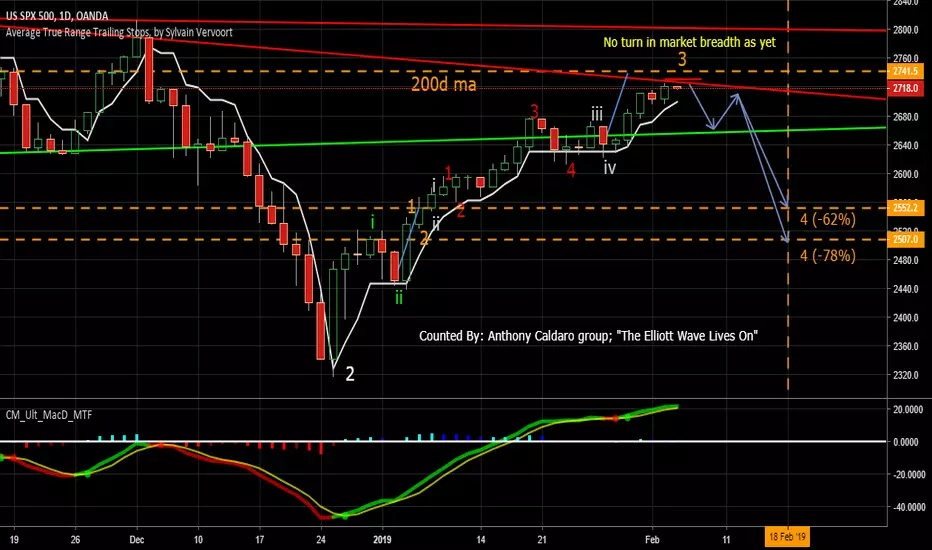Select the '4 (-78%)' target label

[x=827, y=256]
